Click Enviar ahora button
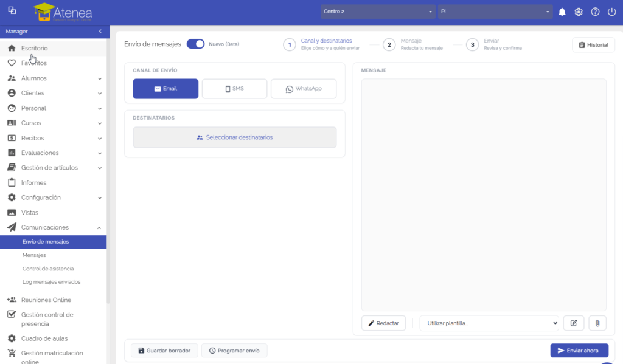Screen dimensions: 623x364 579,351
